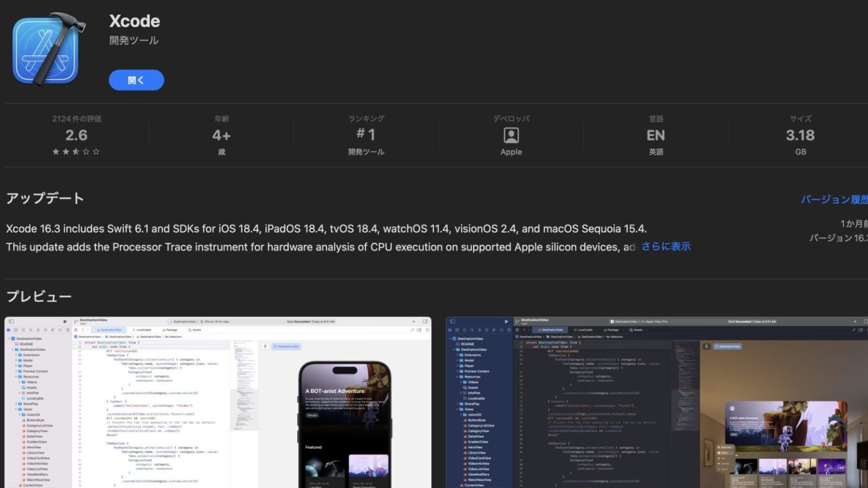Toggle the navigator sidebar visibility icon
The image size is (868, 488).
pos(11,321)
